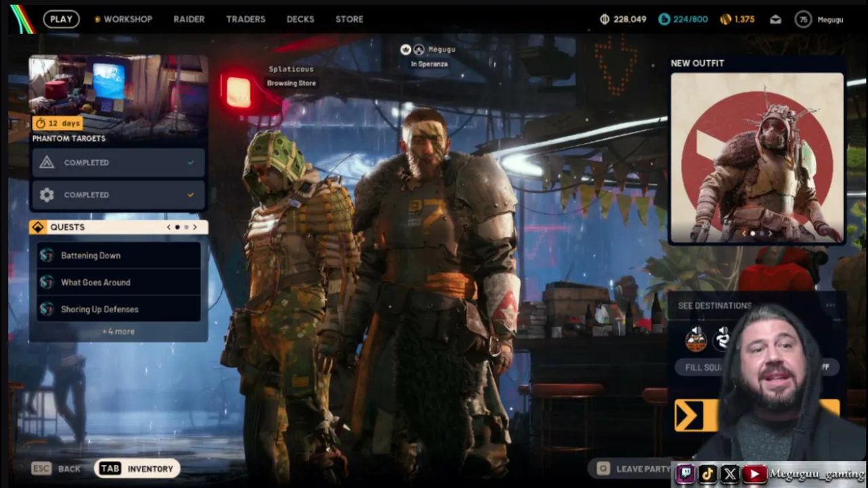Select the gear-icon COMPLETED target row
Viewport: 868px width, 488px height.
coord(118,195)
